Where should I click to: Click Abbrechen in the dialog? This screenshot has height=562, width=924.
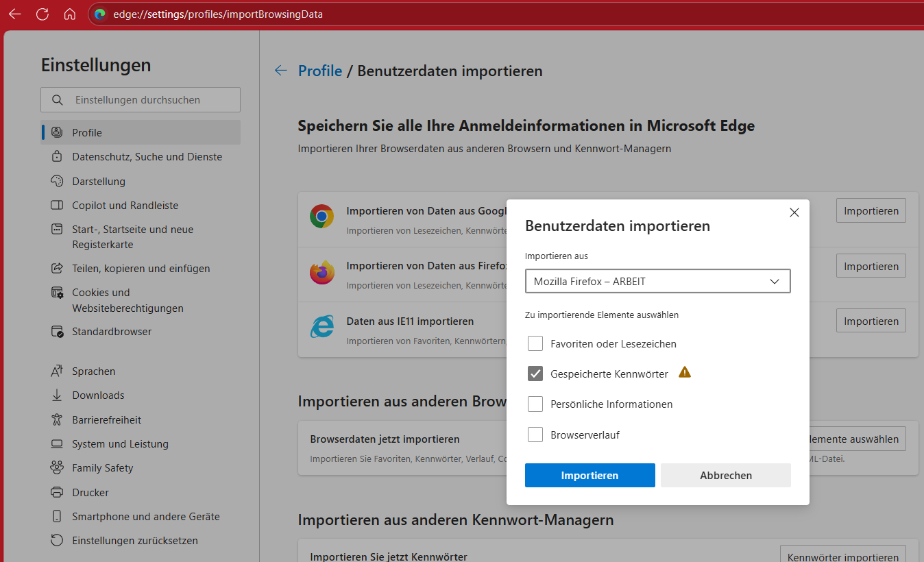click(726, 476)
